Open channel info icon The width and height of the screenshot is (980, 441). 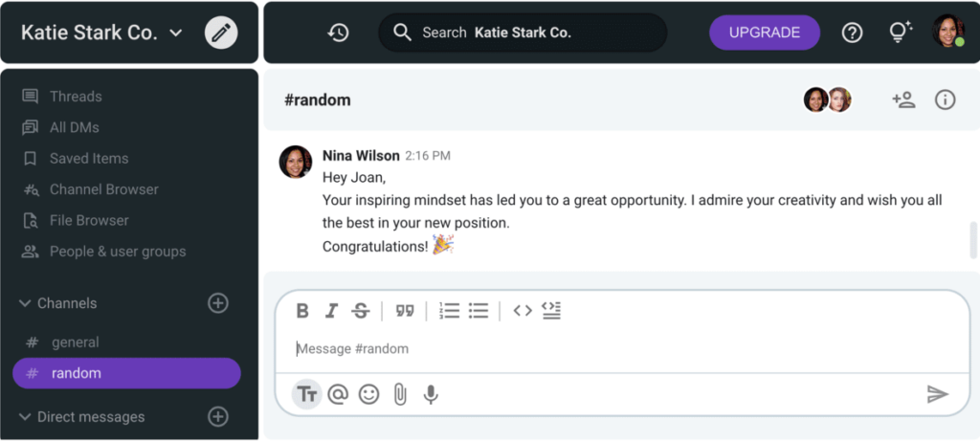tap(946, 99)
